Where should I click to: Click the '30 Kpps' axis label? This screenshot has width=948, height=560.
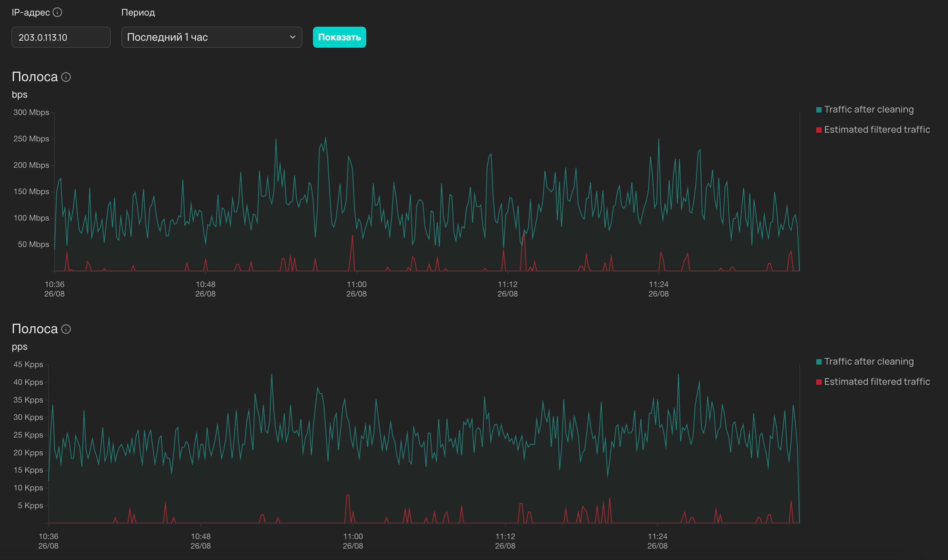tap(28, 417)
